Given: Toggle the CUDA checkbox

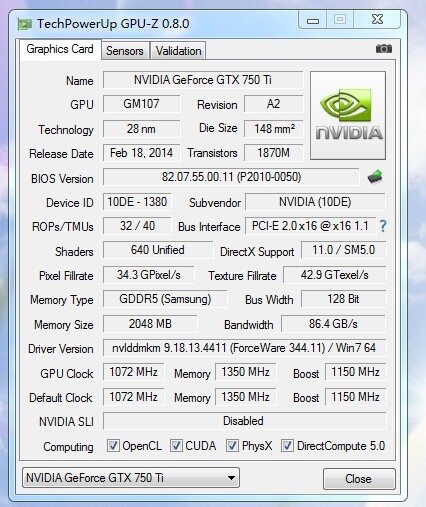Looking at the screenshot, I should click(x=176, y=445).
